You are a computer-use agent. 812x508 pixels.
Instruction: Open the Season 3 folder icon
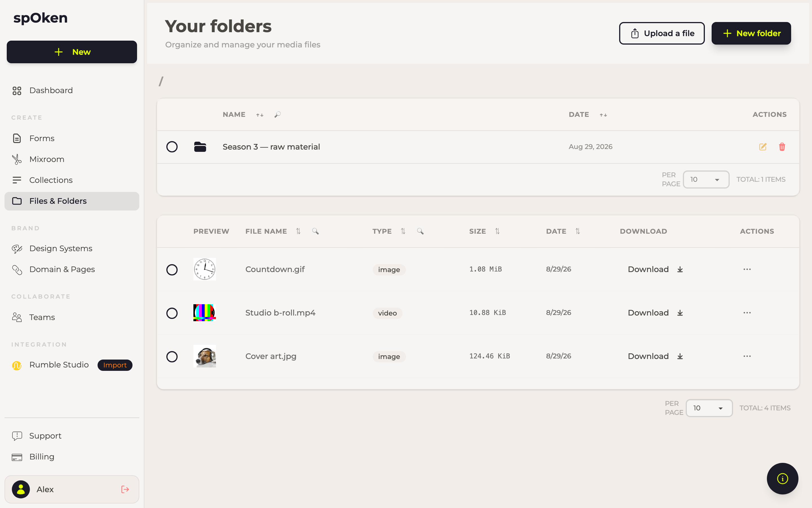point(200,147)
